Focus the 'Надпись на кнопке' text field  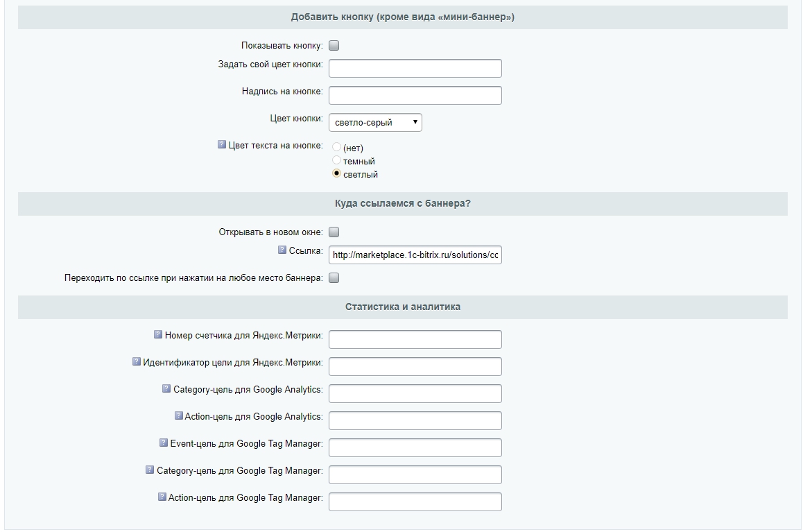click(415, 95)
